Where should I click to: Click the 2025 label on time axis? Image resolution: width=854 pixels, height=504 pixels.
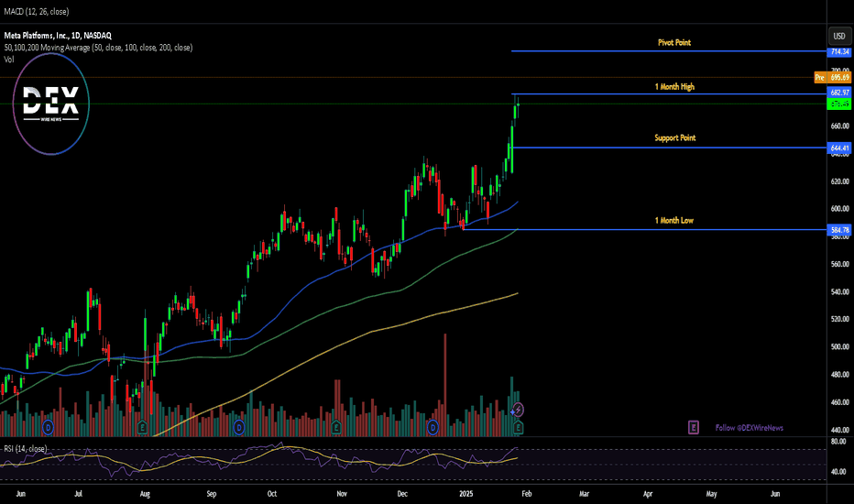click(466, 494)
